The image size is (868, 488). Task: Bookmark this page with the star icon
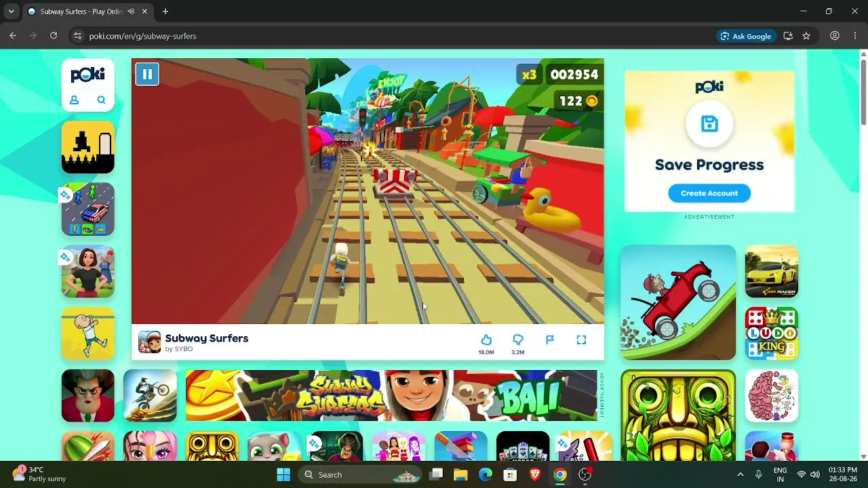[806, 36]
